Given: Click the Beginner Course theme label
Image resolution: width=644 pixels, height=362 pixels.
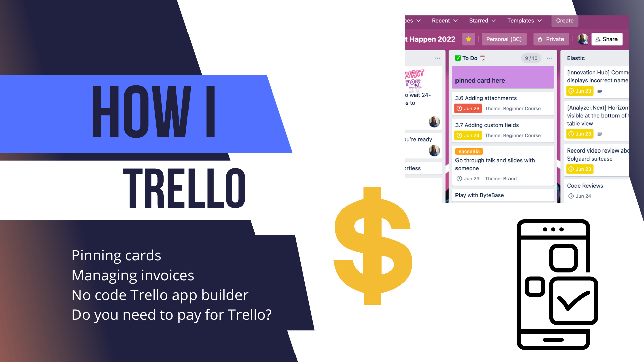Looking at the screenshot, I should (x=513, y=107).
